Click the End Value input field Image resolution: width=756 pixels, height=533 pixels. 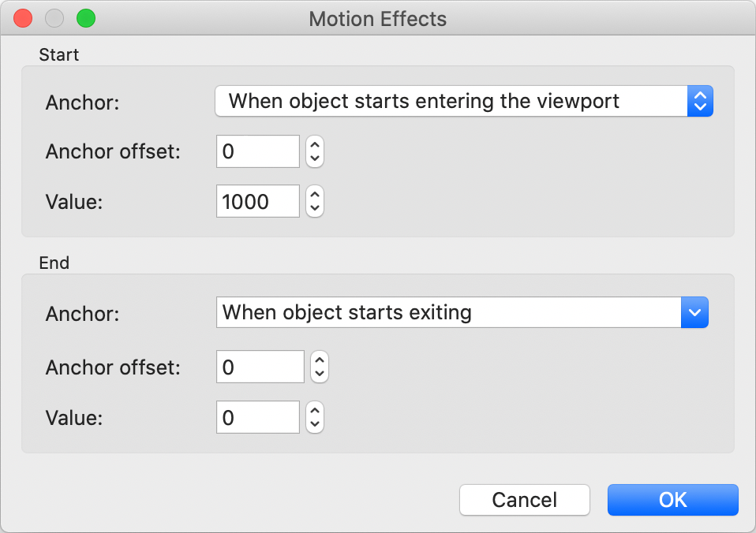(x=258, y=418)
